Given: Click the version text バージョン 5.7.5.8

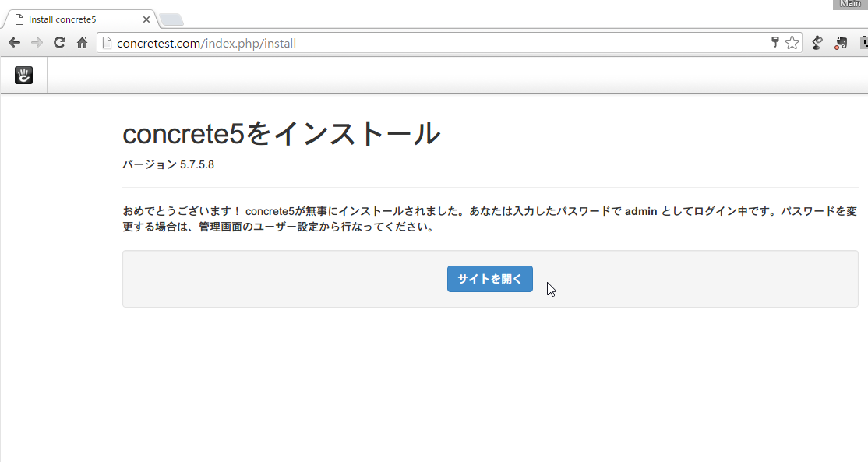Looking at the screenshot, I should click(x=168, y=164).
